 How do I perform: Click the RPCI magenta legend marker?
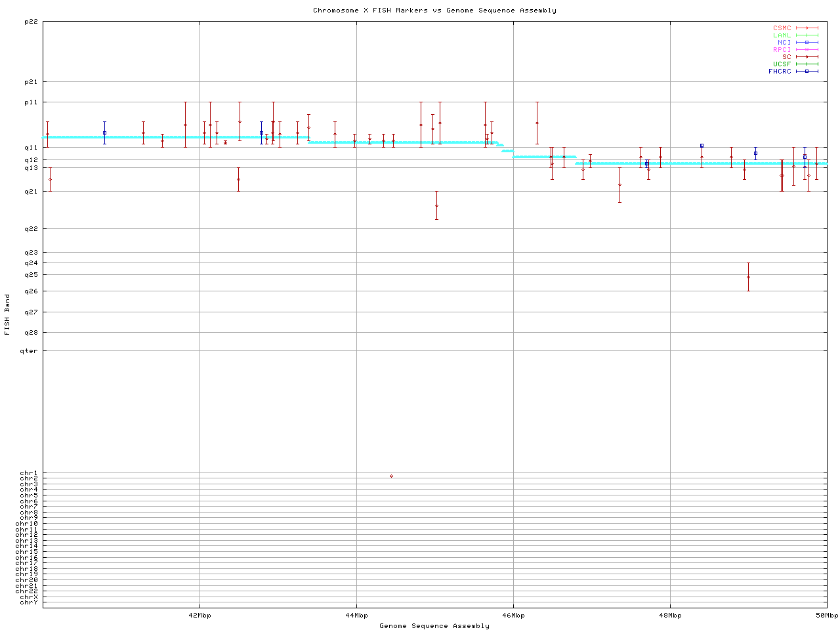[807, 50]
